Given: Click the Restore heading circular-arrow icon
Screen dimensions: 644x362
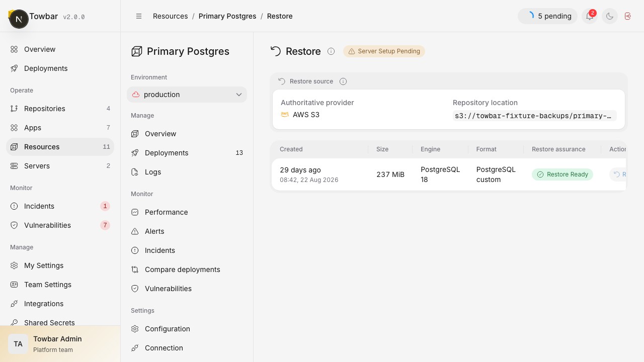Looking at the screenshot, I should pyautogui.click(x=276, y=51).
